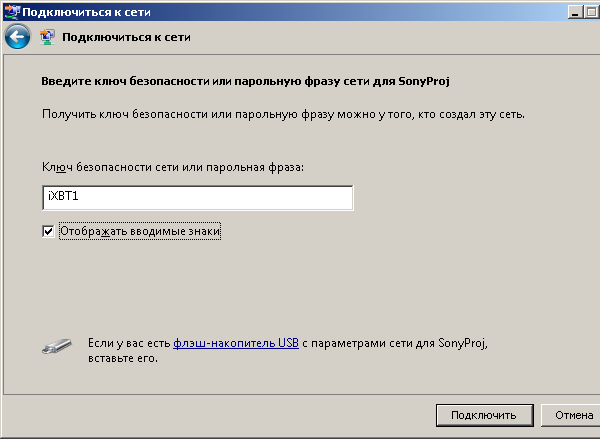Click the 'Отображать вводимые знаки' label
This screenshot has height=439, width=600.
pyautogui.click(x=139, y=232)
